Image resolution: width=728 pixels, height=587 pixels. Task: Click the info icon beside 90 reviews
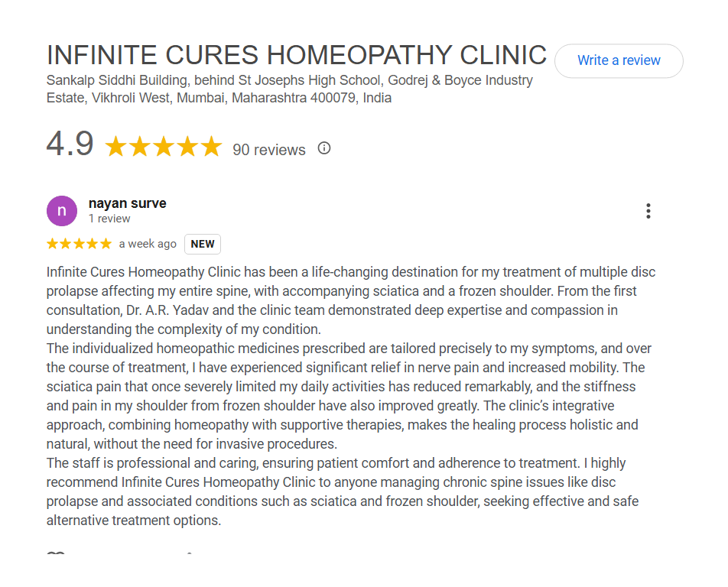pyautogui.click(x=324, y=148)
